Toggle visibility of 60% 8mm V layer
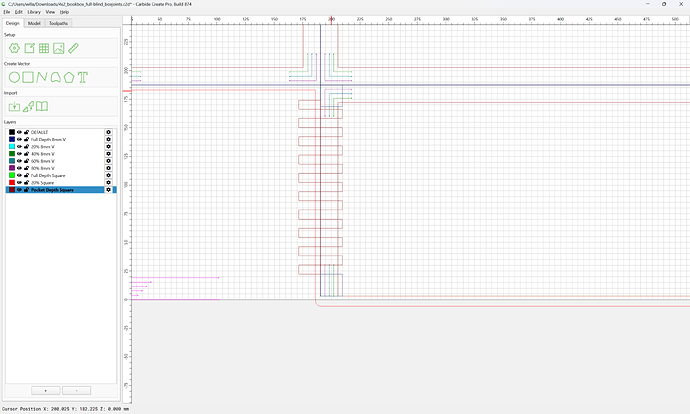The image size is (690, 414). pyautogui.click(x=19, y=161)
